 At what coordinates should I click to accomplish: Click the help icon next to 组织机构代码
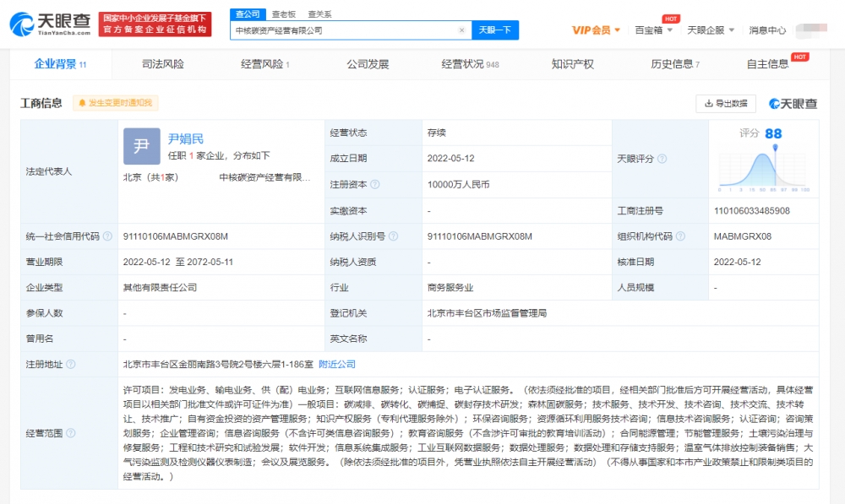[681, 236]
